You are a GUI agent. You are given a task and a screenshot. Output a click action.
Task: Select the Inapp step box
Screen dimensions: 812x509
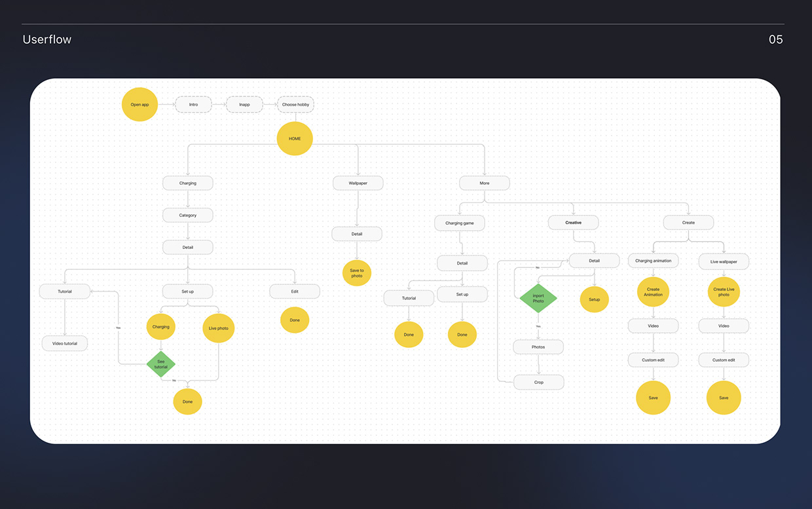tap(244, 105)
